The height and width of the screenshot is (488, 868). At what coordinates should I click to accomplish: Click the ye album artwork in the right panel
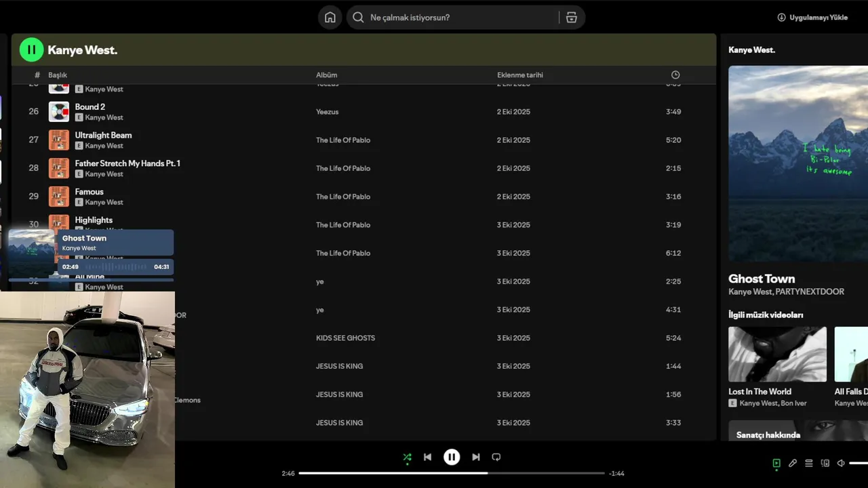(798, 163)
